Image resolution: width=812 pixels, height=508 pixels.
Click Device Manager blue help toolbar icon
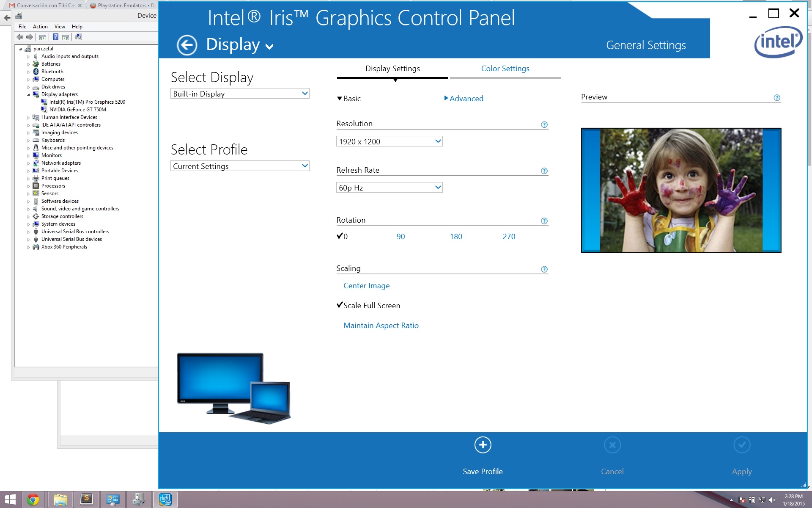pos(55,37)
